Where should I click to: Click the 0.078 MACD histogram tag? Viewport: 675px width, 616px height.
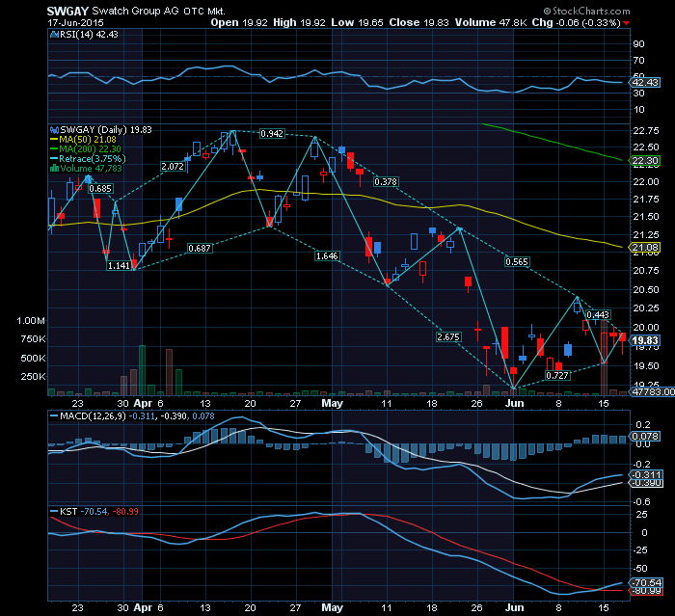[645, 436]
